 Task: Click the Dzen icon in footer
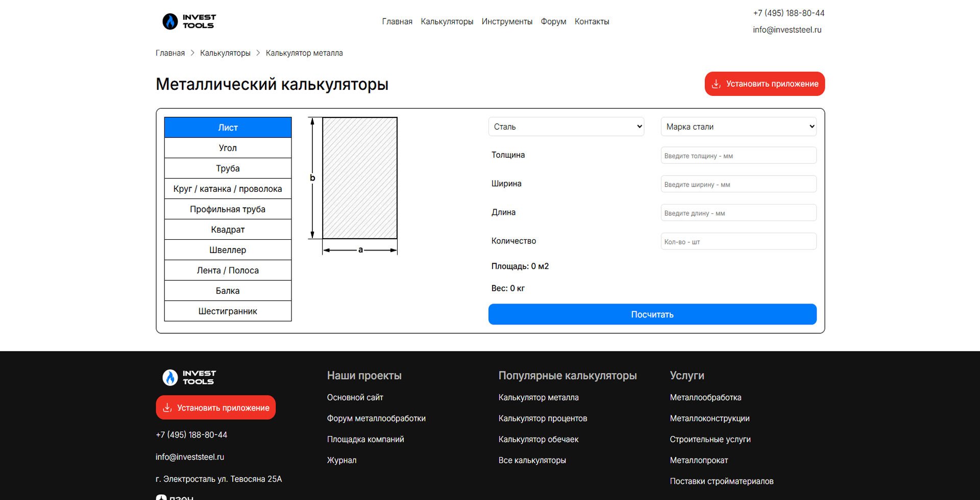click(x=161, y=497)
